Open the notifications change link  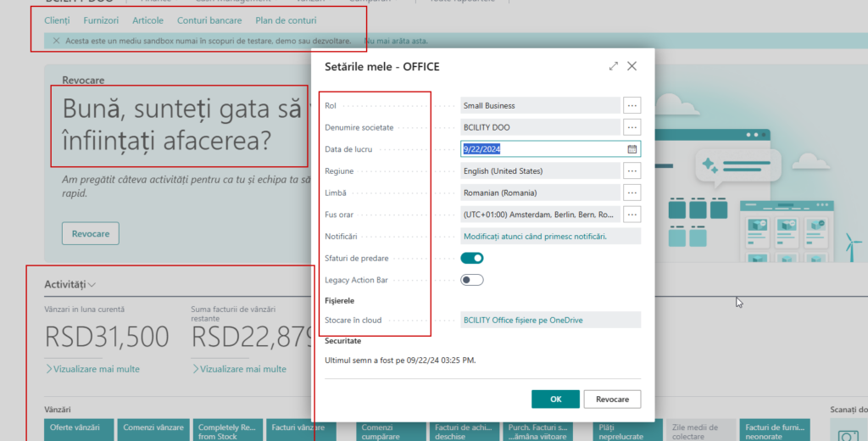click(x=536, y=237)
